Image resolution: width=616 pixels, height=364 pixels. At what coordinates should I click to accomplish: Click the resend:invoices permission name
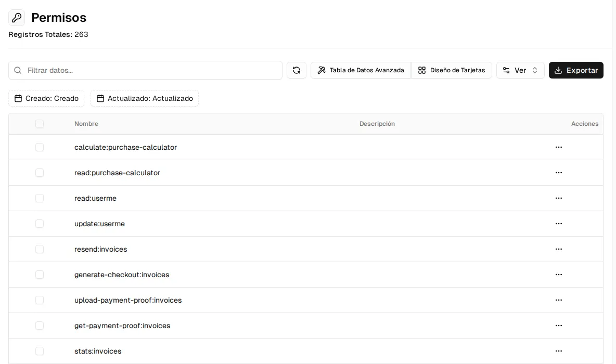click(100, 250)
